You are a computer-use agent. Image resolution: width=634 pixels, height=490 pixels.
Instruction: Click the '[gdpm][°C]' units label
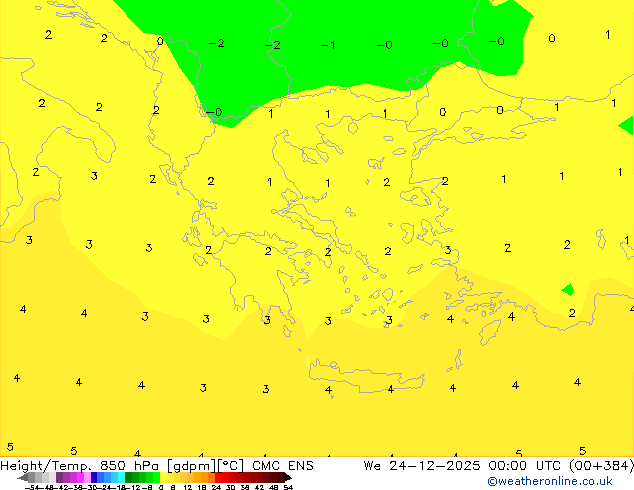[x=205, y=466]
